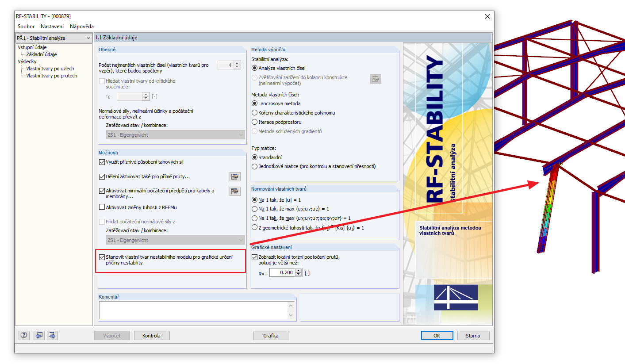
Task: Open Vlastní tvary po uzlech tree item
Action: point(50,69)
